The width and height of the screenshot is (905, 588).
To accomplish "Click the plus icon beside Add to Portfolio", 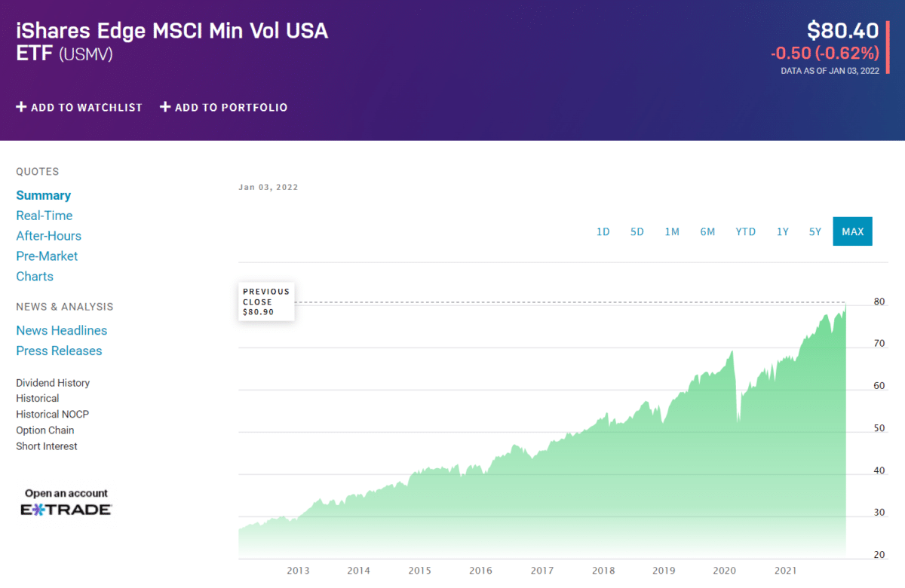I will tap(165, 107).
